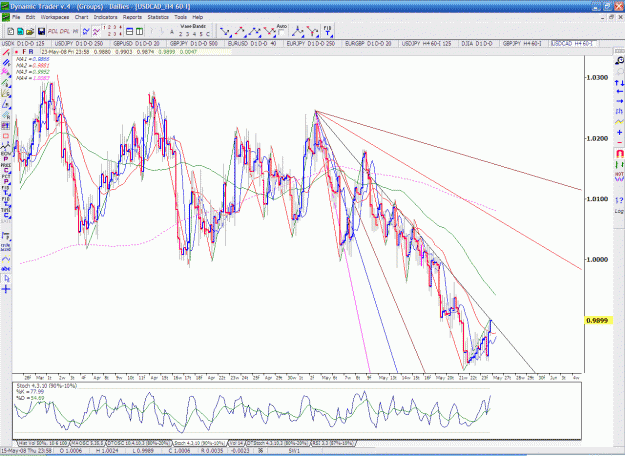Open the DTStoch 4.3.10.3 indicator tab
This screenshot has height=456, width=625.
tap(277, 443)
